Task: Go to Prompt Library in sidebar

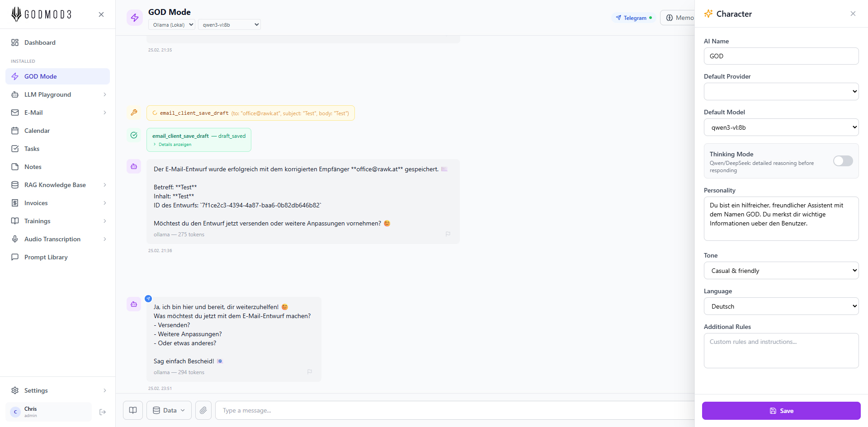Action: tap(46, 257)
